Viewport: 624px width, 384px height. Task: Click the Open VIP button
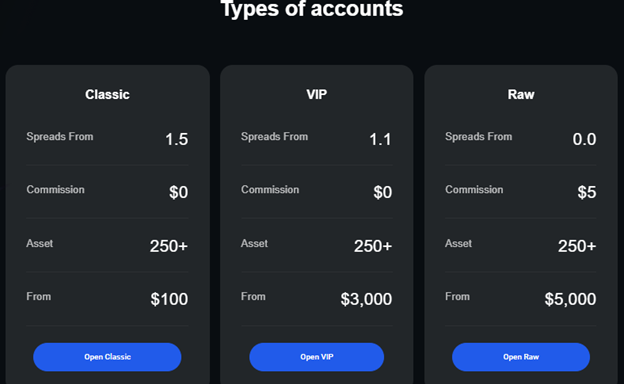(x=316, y=357)
